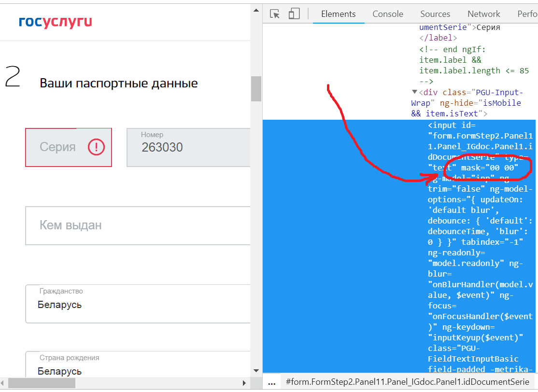Activate the inspect element picker icon

[275, 14]
